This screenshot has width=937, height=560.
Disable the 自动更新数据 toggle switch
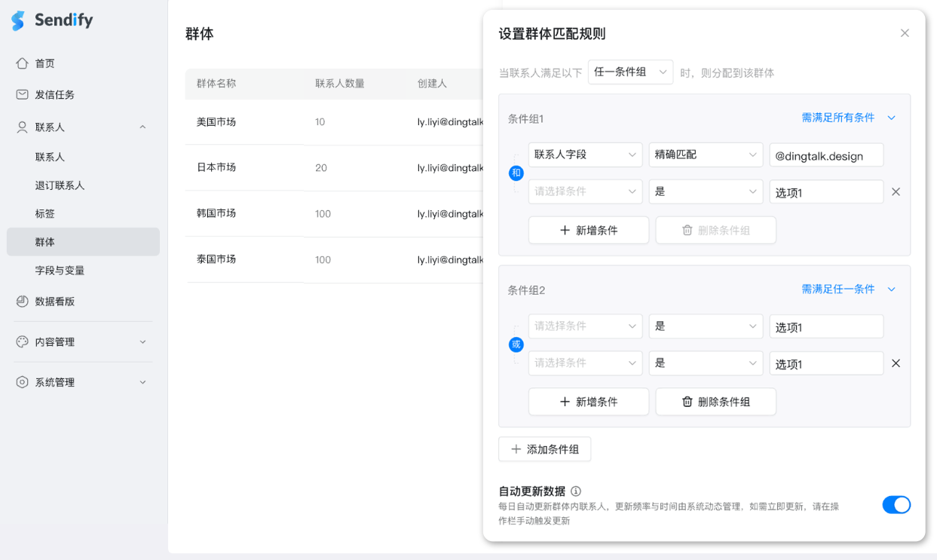click(896, 504)
